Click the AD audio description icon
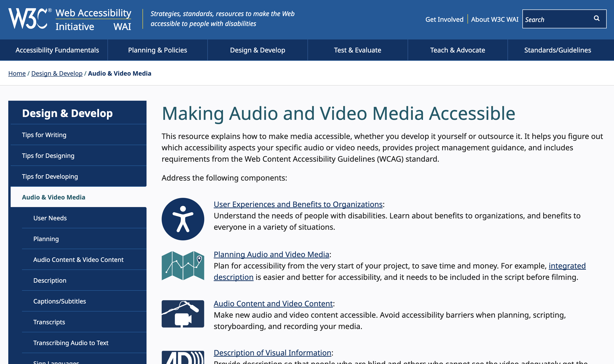Viewport: 614px width, 364px height. [183, 358]
